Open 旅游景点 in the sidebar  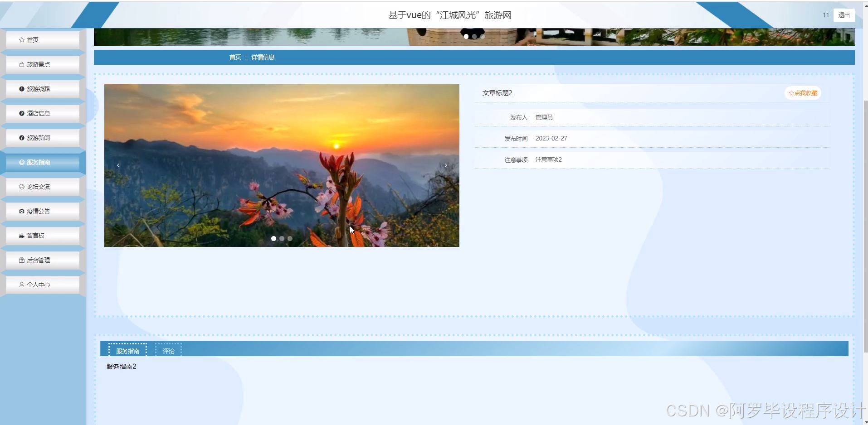[x=43, y=64]
